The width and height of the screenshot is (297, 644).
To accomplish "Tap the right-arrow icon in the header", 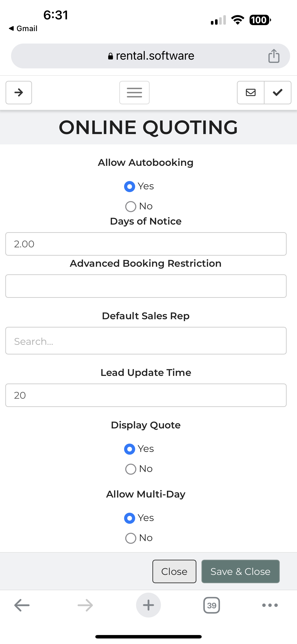I will (x=19, y=93).
